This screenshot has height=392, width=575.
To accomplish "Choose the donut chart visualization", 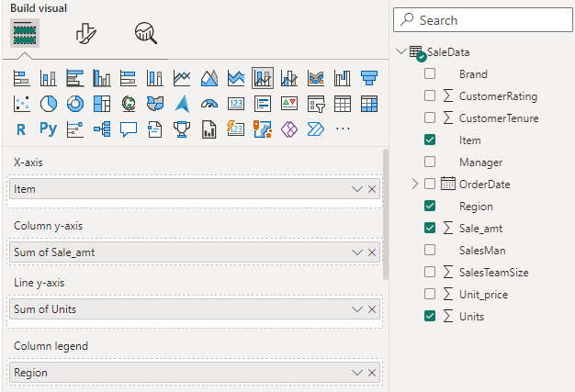I will click(x=75, y=104).
